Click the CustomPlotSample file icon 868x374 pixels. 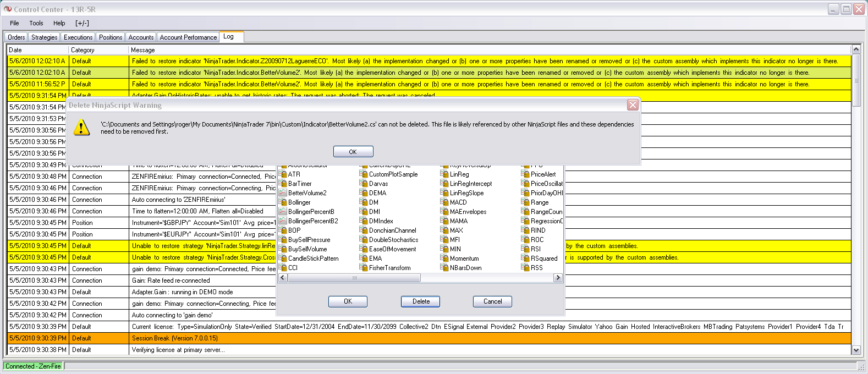(x=364, y=174)
